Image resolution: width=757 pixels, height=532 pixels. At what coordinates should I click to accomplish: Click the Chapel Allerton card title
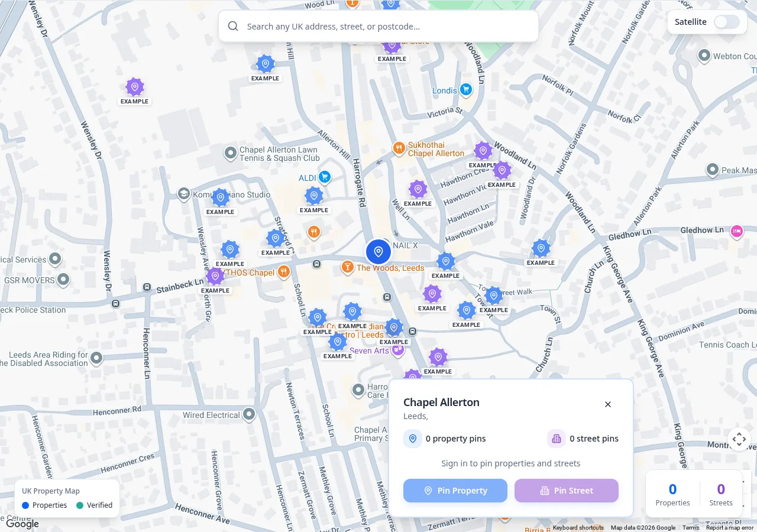(441, 403)
